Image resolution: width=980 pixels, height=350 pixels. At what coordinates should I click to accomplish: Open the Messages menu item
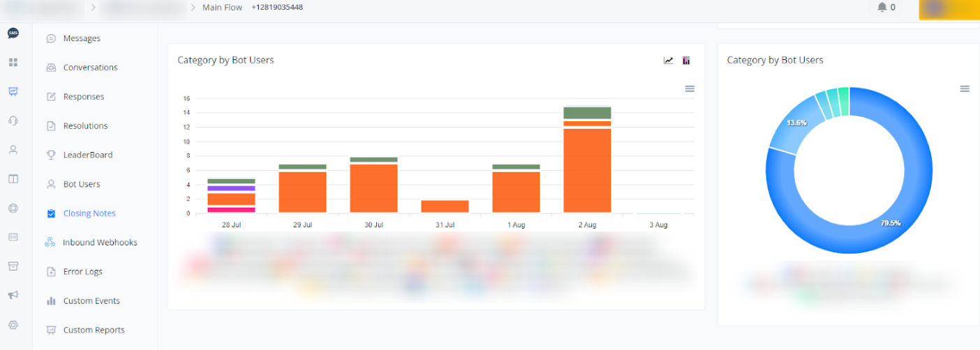pos(82,38)
